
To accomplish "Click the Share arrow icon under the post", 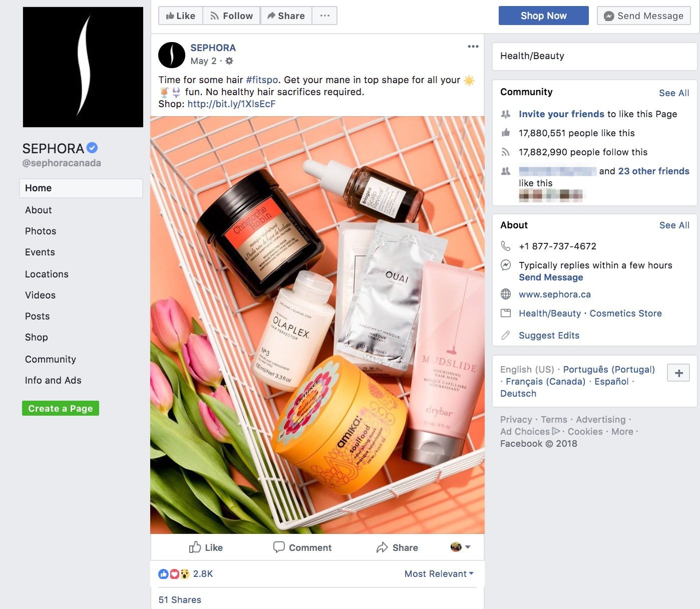I will coord(382,547).
